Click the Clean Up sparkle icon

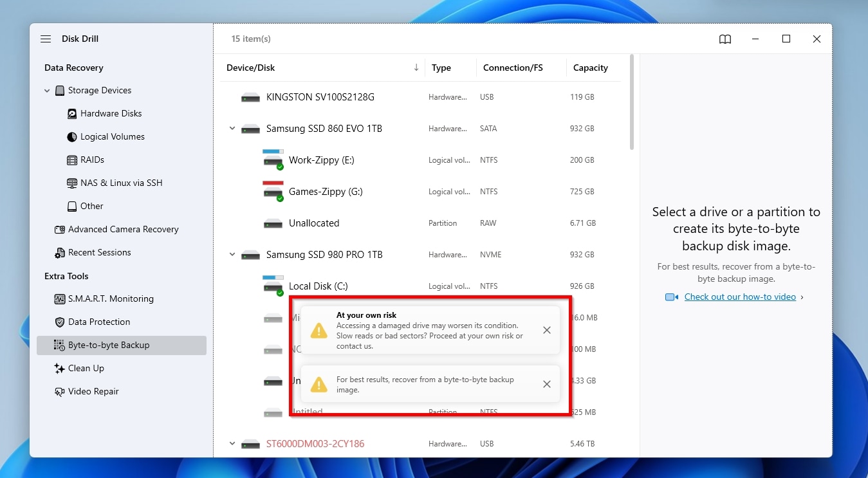tap(60, 369)
